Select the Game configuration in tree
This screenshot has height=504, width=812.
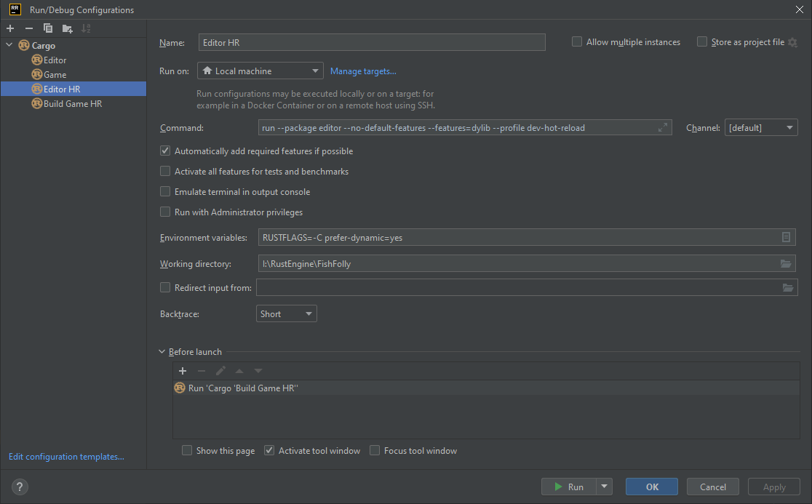click(55, 75)
